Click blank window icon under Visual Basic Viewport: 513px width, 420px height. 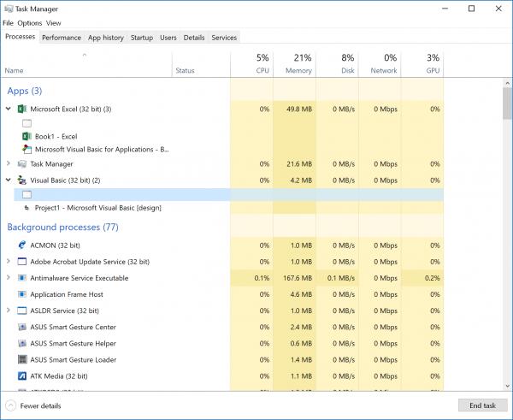pyautogui.click(x=27, y=194)
